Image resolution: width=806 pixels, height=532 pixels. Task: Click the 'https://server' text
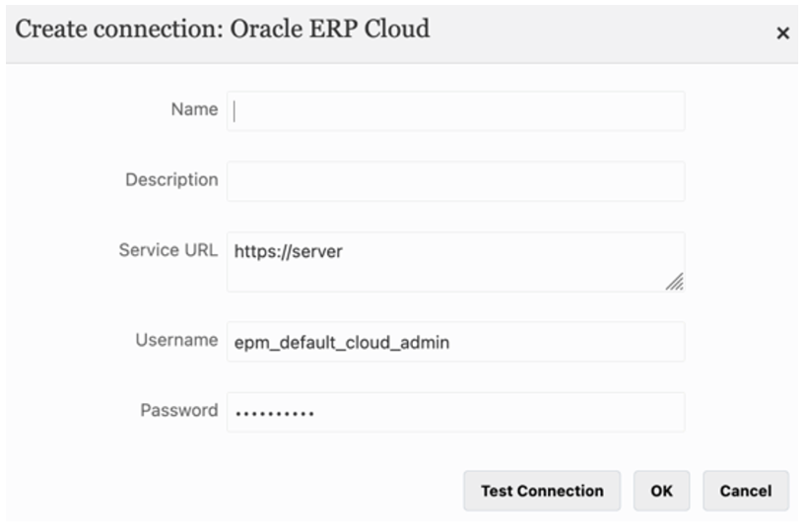[x=289, y=251]
